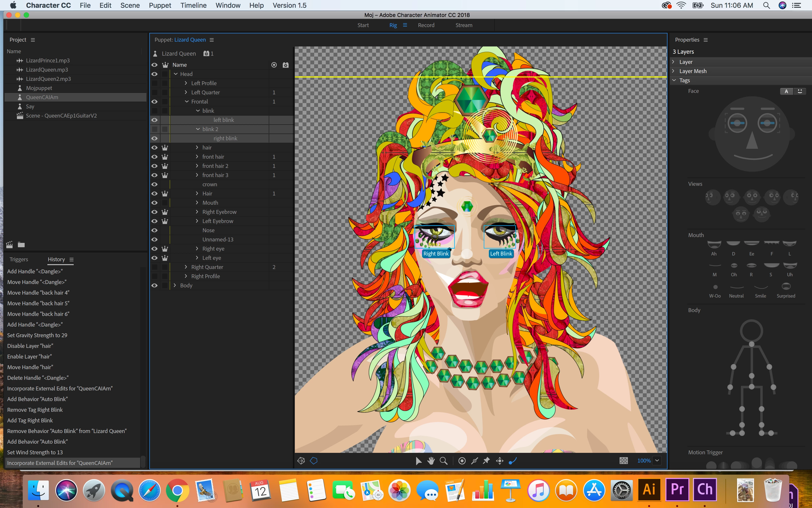The height and width of the screenshot is (508, 812).
Task: Click Lizard Queen puppet name link
Action: (190, 40)
